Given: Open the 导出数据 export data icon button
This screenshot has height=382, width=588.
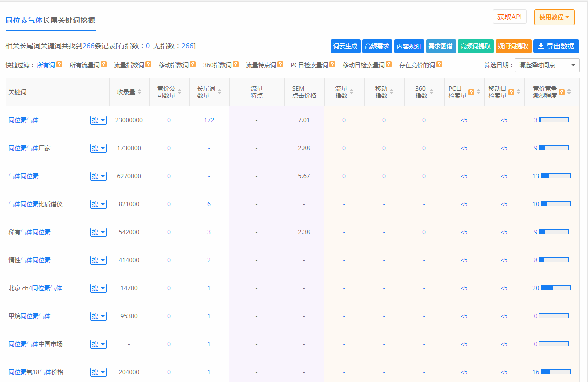Looking at the screenshot, I should tap(557, 46).
